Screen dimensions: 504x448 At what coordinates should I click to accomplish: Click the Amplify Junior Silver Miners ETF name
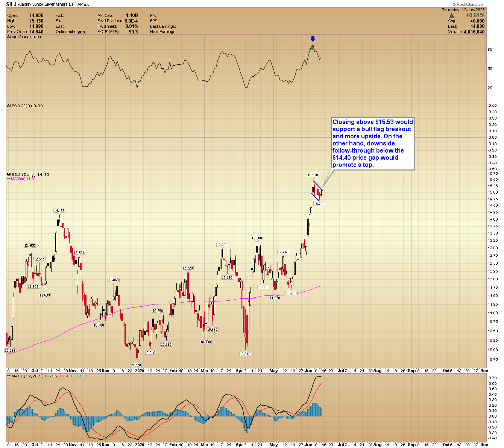point(47,5)
